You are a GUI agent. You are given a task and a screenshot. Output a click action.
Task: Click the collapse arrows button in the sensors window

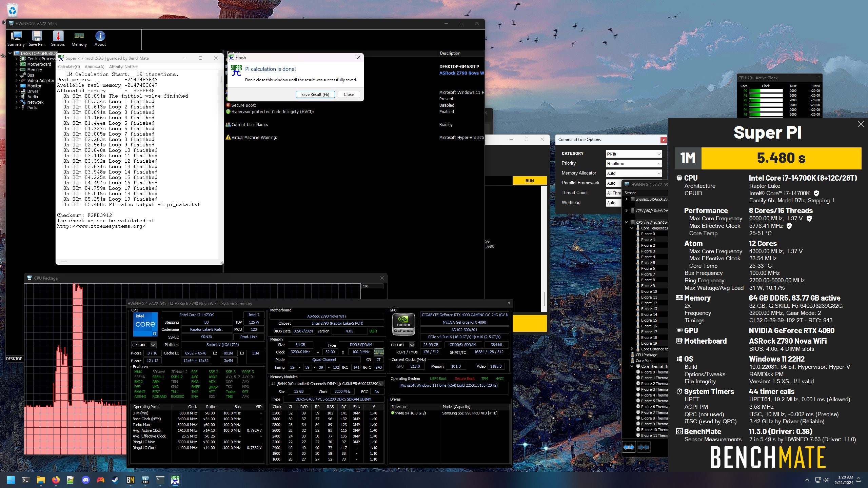click(644, 447)
